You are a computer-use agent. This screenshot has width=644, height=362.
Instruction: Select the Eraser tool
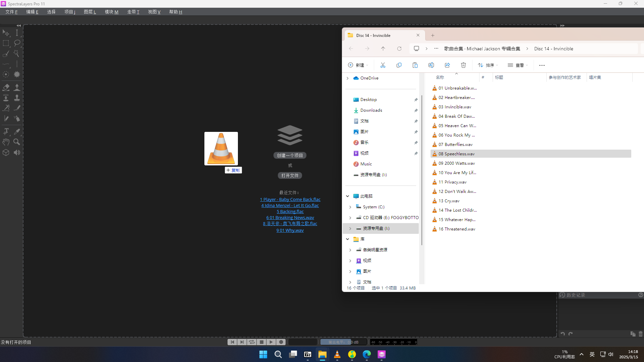(x=6, y=87)
